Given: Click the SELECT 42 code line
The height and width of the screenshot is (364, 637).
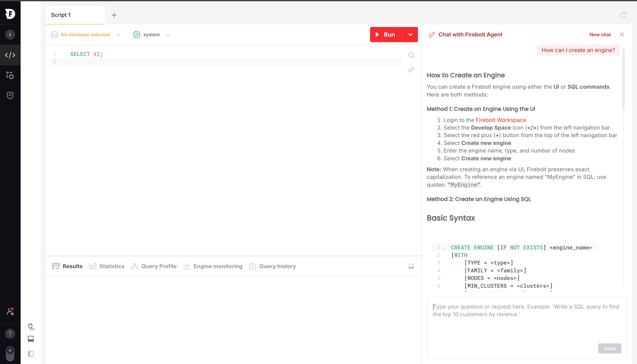Looking at the screenshot, I should (86, 54).
